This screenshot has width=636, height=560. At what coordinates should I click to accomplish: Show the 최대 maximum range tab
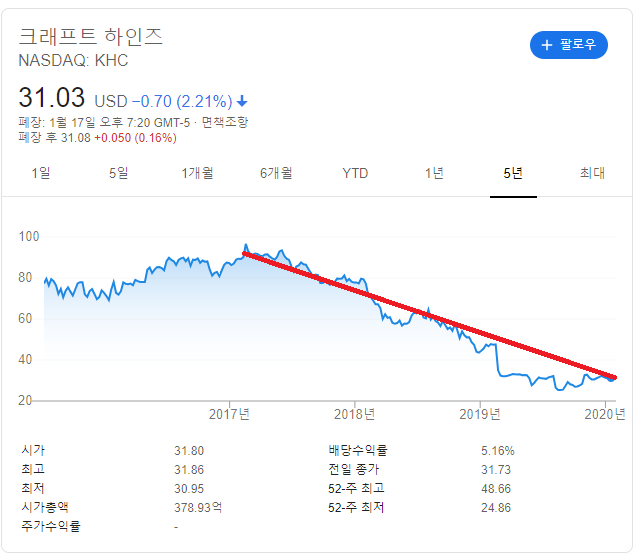coord(592,173)
